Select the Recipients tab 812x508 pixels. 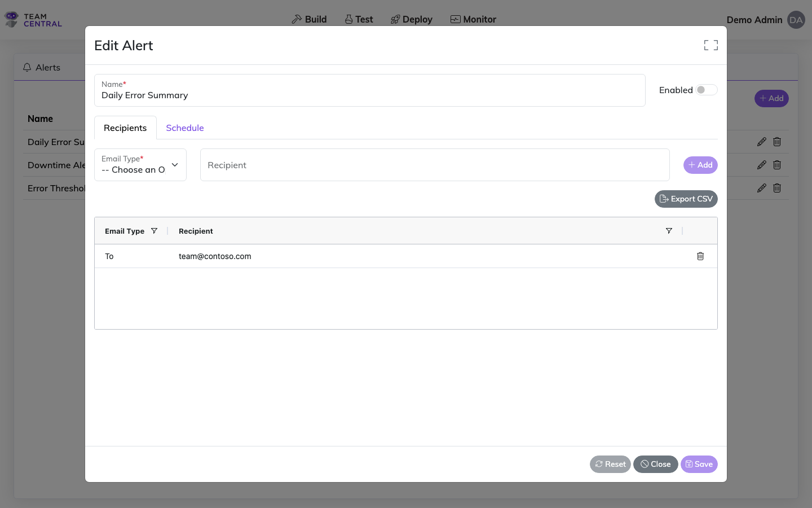tap(125, 128)
